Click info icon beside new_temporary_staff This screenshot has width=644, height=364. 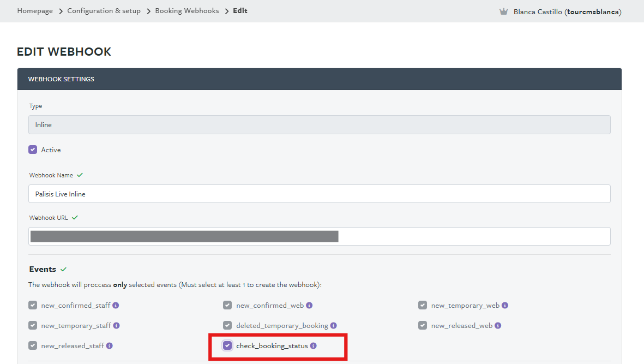click(117, 326)
